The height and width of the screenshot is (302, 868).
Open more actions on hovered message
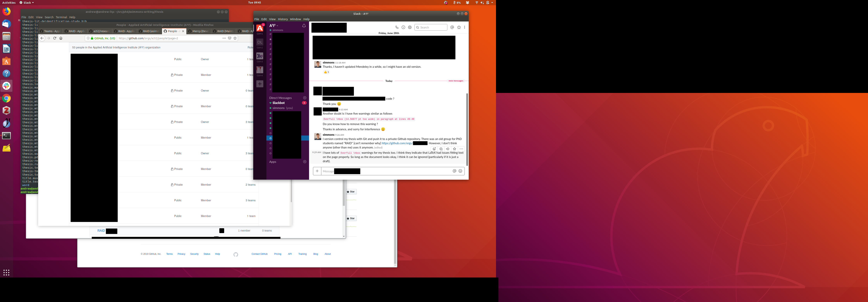[461, 149]
